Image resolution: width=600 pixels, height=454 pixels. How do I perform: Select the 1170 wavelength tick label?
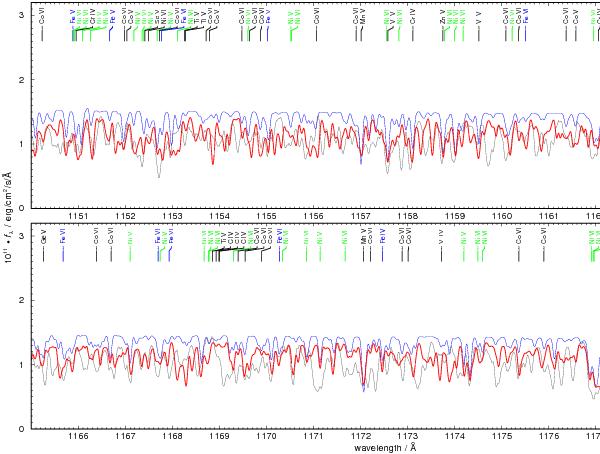[267, 437]
